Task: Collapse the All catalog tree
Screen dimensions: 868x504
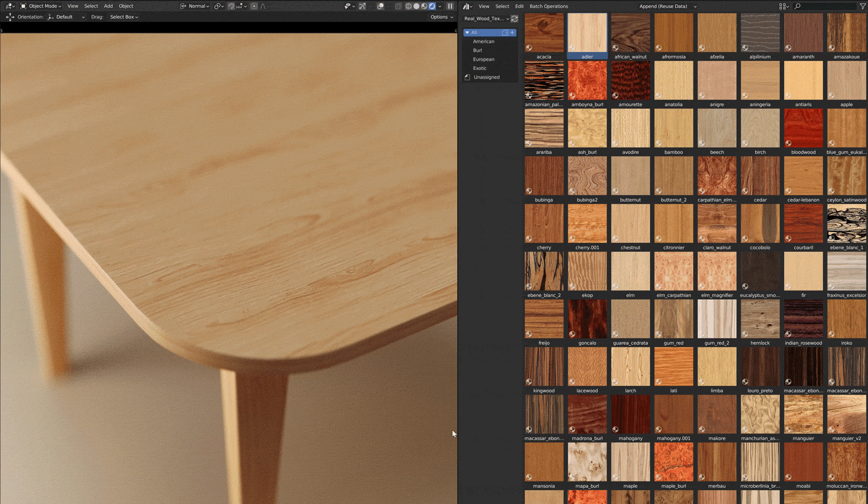Action: pos(468,32)
